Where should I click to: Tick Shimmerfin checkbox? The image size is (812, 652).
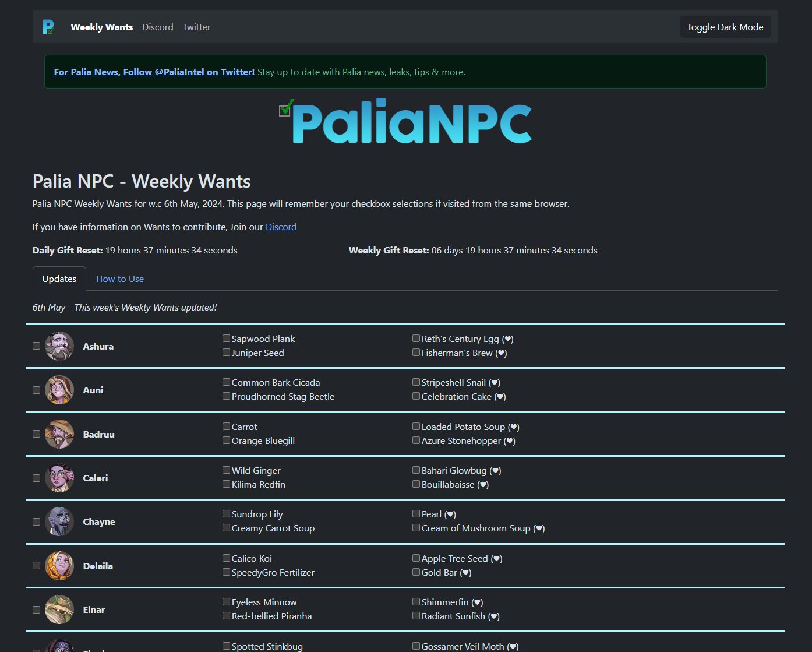point(416,601)
